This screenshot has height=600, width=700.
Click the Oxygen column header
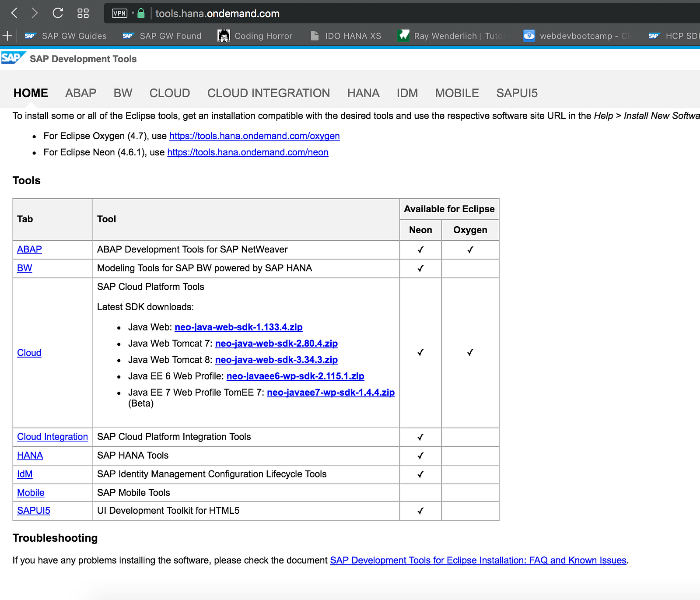pyautogui.click(x=470, y=230)
